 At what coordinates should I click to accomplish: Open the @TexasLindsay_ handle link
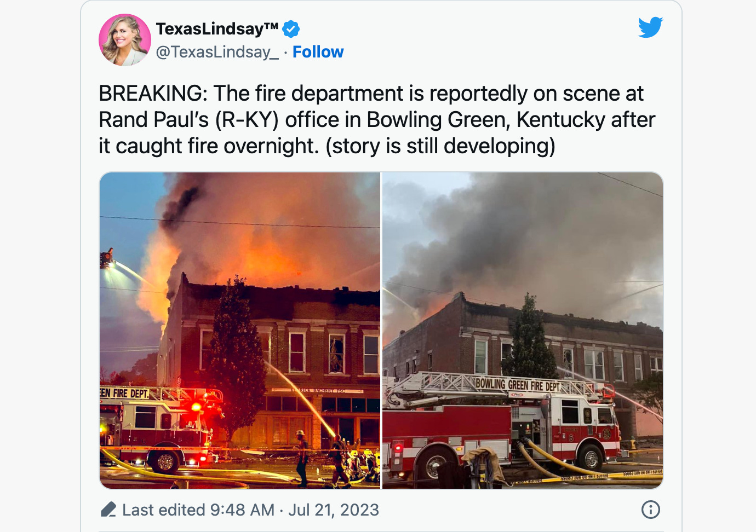coord(217,52)
